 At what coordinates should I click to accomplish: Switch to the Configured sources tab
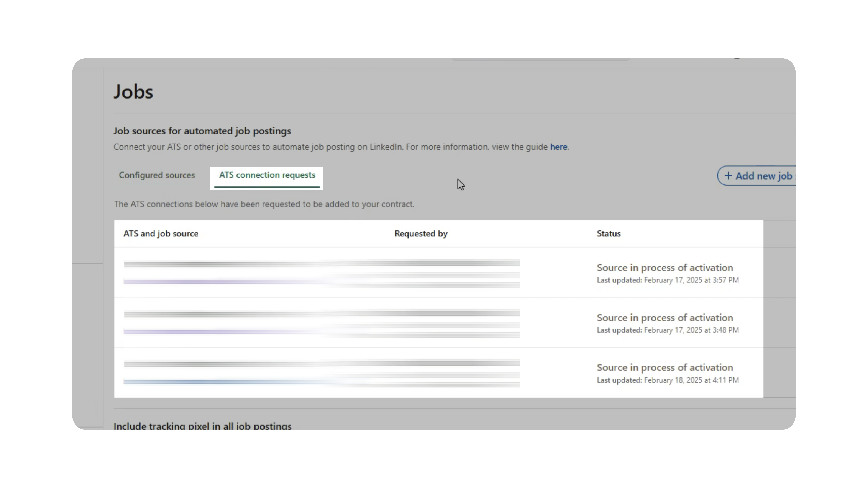[157, 175]
